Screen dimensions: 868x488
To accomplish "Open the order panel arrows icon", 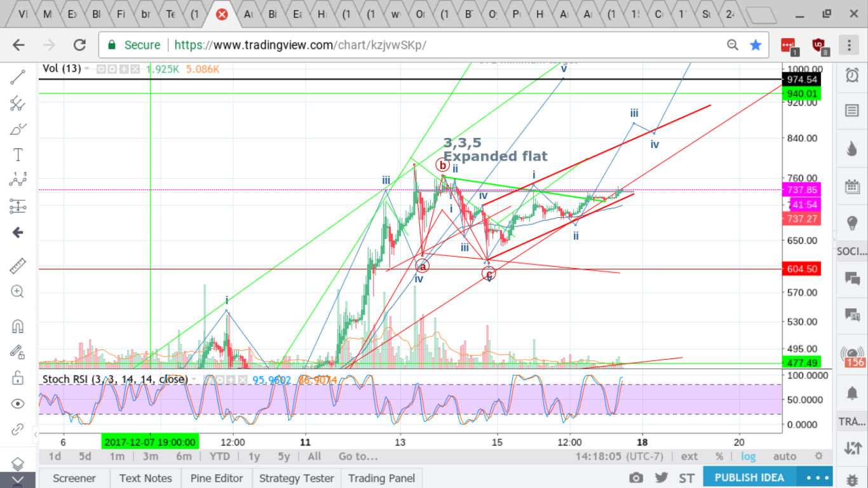I will (x=852, y=448).
